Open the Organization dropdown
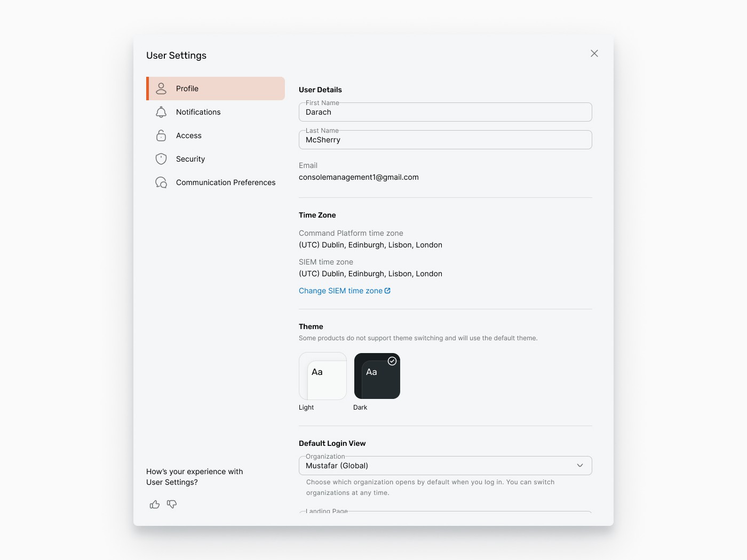The width and height of the screenshot is (747, 560). [446, 466]
